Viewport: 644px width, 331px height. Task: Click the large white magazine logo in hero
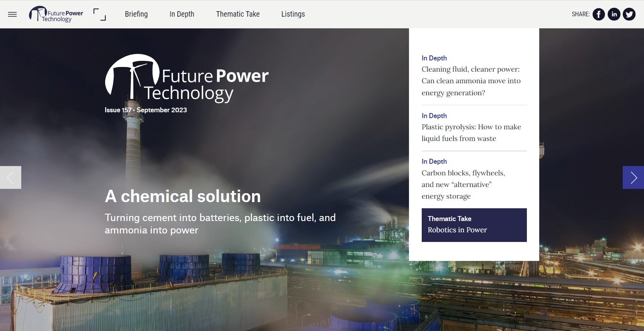(x=187, y=79)
